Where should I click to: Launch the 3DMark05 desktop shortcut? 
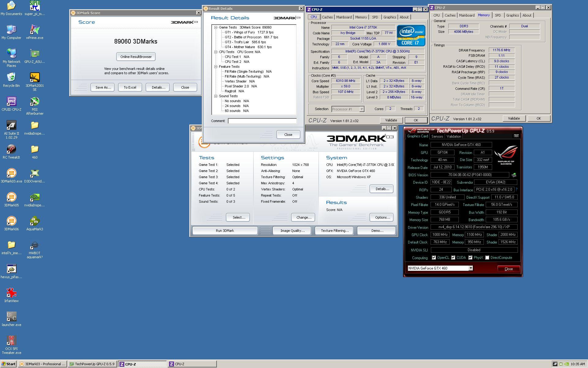coord(11,199)
